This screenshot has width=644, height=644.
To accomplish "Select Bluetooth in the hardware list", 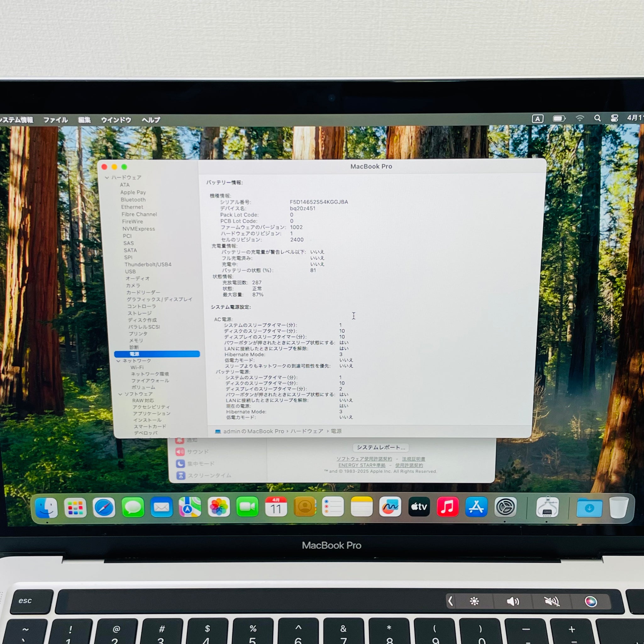I will [x=133, y=200].
